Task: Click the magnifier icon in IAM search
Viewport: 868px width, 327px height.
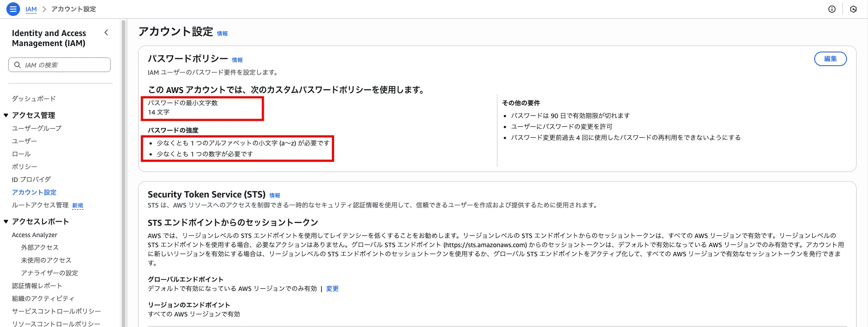Action: click(x=17, y=65)
